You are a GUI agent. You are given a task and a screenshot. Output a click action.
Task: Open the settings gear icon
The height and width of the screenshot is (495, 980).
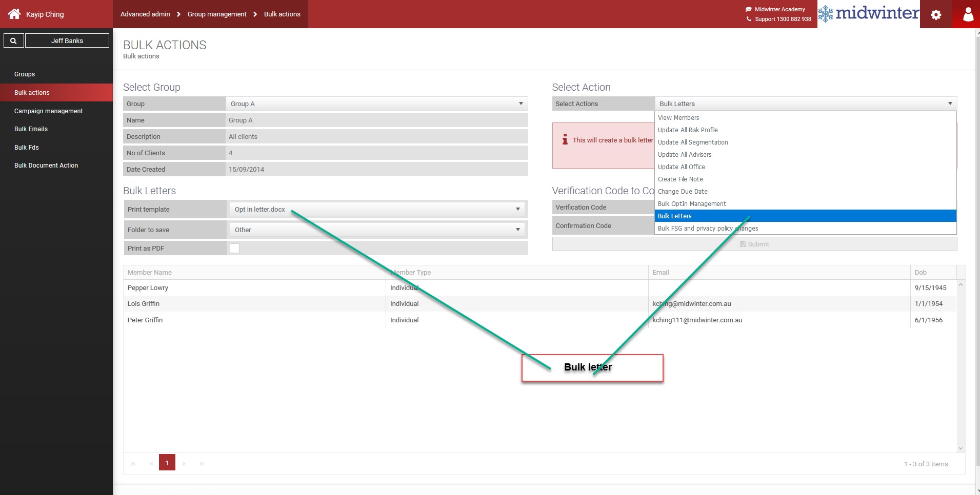point(936,14)
